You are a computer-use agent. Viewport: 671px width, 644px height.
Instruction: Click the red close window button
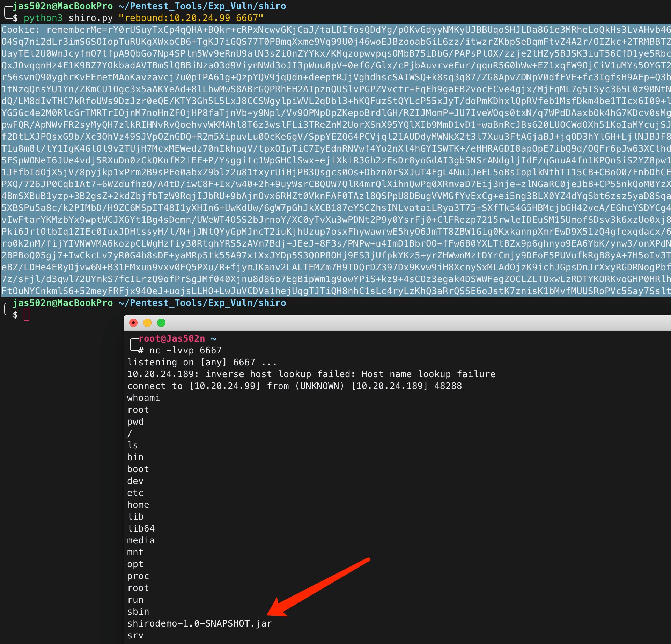(133, 323)
